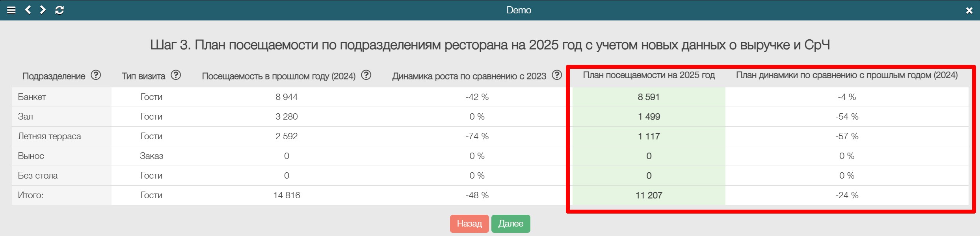The width and height of the screenshot is (980, 236).
Task: Open help icon next to Тип визита
Action: pos(176,75)
